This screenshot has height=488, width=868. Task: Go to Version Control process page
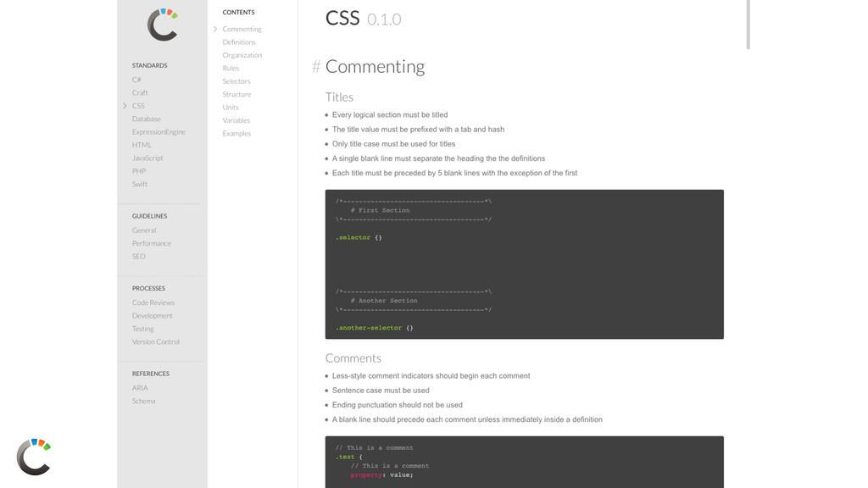156,341
